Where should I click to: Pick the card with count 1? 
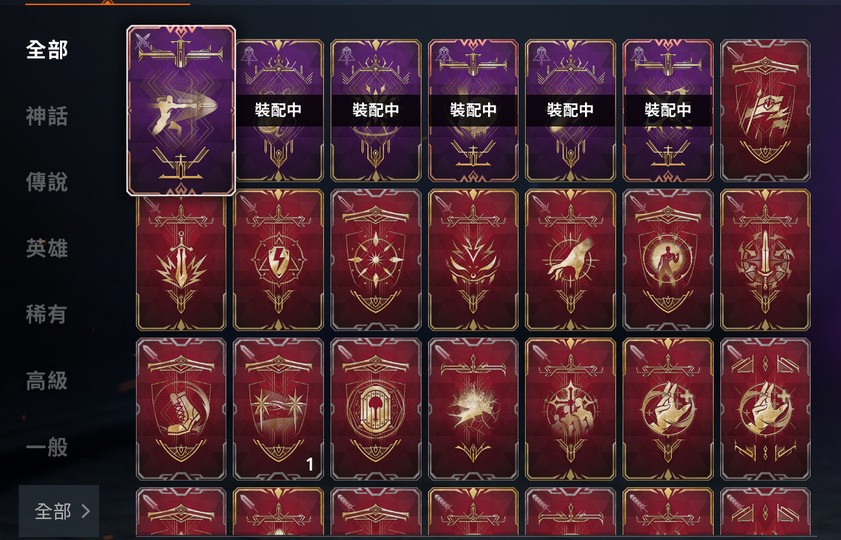click(278, 409)
